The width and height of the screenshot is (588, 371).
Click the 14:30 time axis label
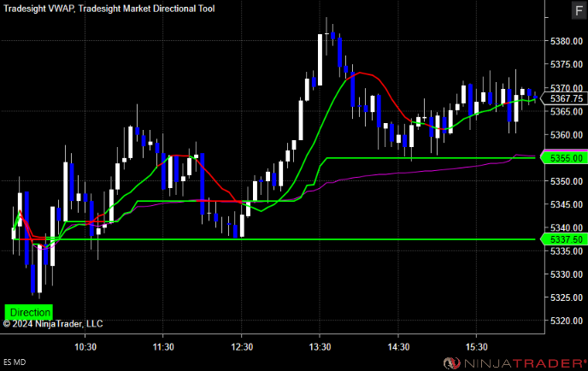click(398, 347)
